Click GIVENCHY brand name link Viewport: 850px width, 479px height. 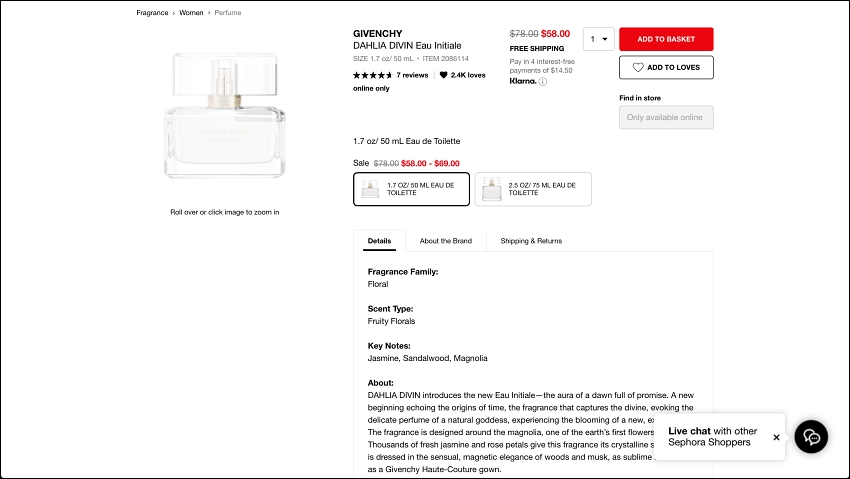pos(377,33)
